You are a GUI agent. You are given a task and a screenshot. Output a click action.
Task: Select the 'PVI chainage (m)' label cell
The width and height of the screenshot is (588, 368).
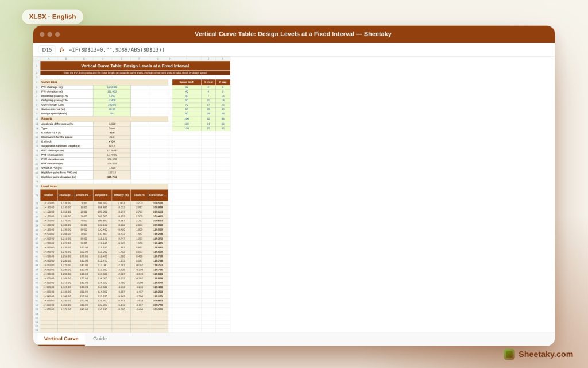pyautogui.click(x=67, y=87)
